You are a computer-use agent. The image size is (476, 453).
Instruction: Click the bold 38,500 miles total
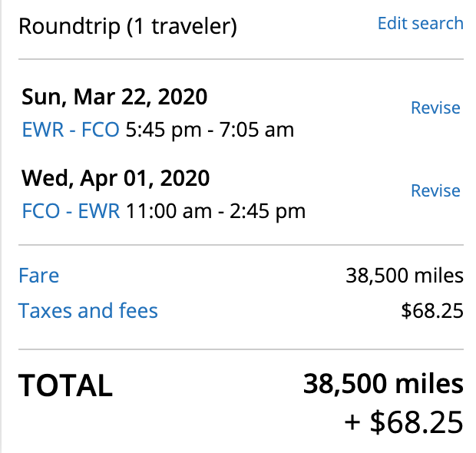click(x=383, y=383)
